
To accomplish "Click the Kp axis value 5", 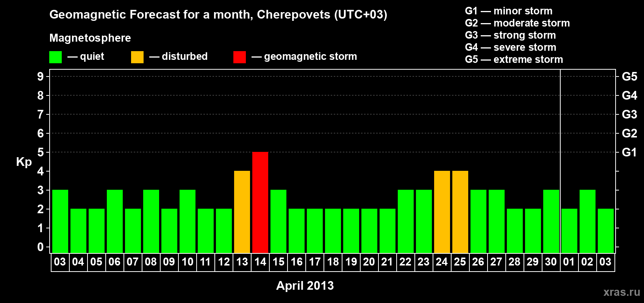I will [x=41, y=152].
